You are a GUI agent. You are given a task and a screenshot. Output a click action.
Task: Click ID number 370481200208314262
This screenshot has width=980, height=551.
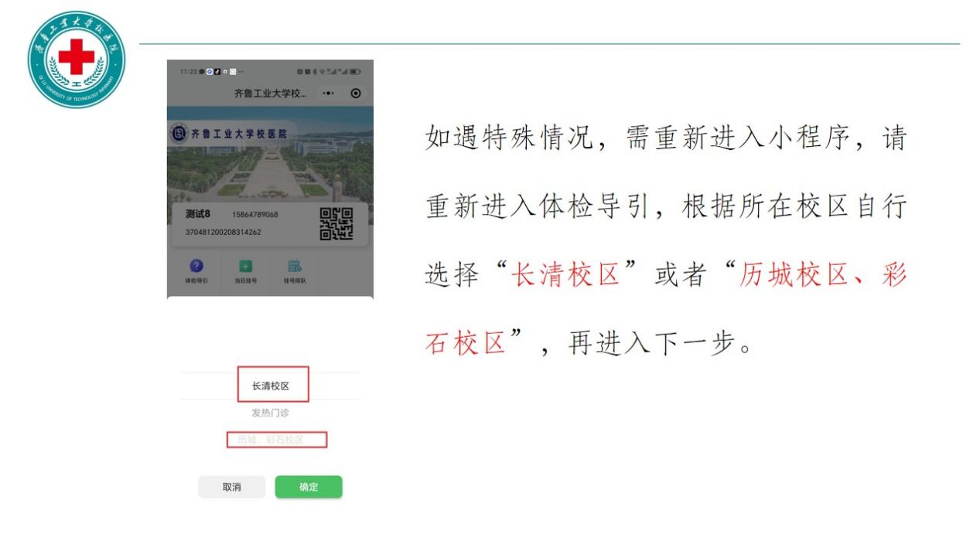[x=223, y=232]
